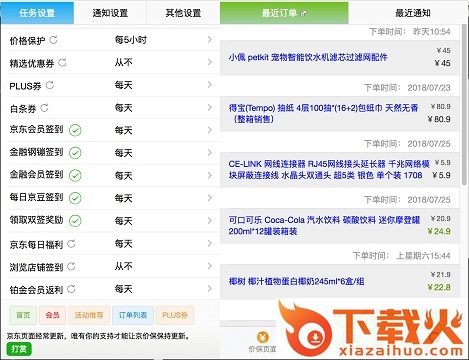The image size is (469, 360).
Task: Click the 首页 button
Action: click(23, 315)
